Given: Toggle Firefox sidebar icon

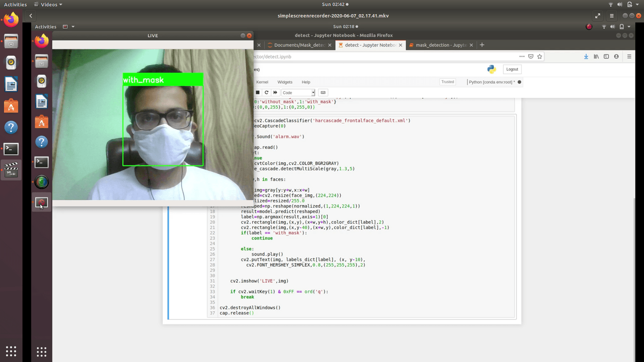Looking at the screenshot, I should (x=606, y=57).
